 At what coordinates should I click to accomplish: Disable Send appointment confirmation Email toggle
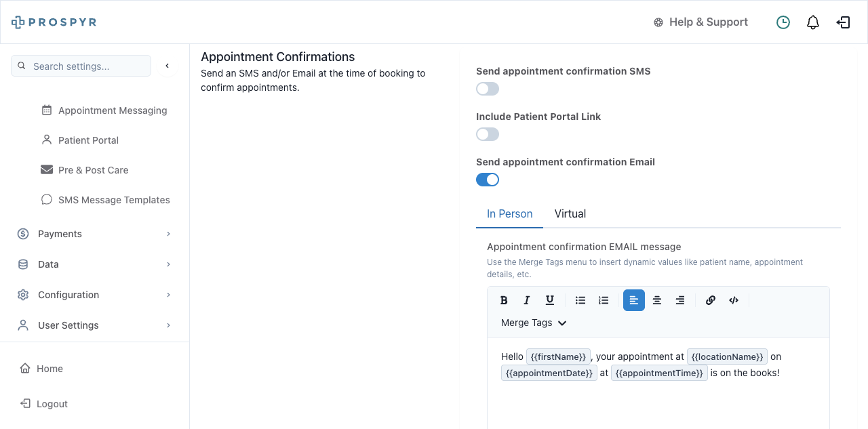488,180
